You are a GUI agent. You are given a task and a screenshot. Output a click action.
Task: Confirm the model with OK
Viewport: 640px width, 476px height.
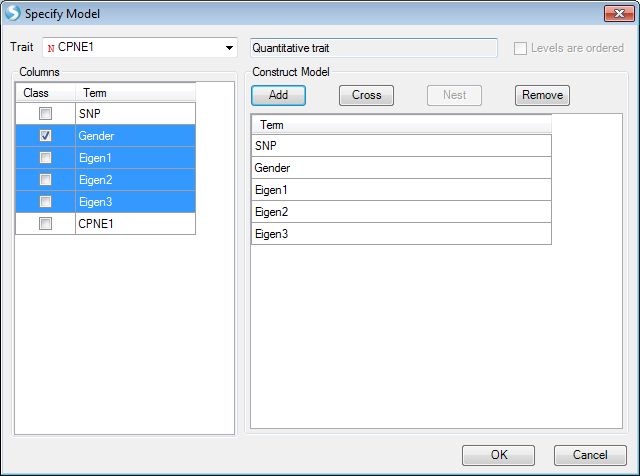pos(498,455)
